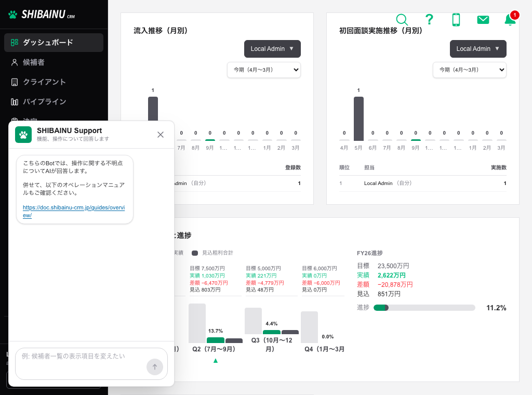This screenshot has height=395, width=532.
Task: Click the green Q2 実績 bar
Action: (216, 340)
